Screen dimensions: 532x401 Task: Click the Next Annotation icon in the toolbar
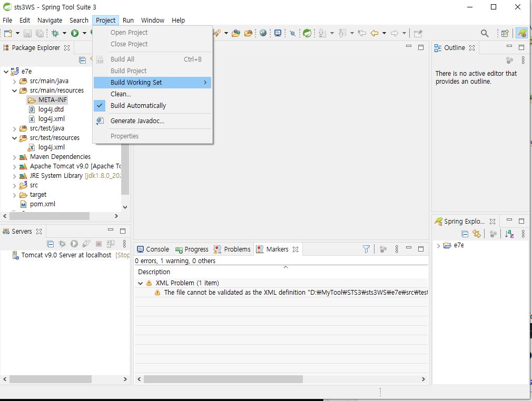[322, 33]
